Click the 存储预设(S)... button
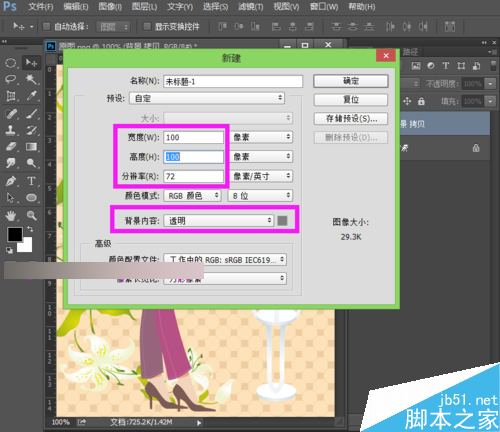 (x=351, y=119)
